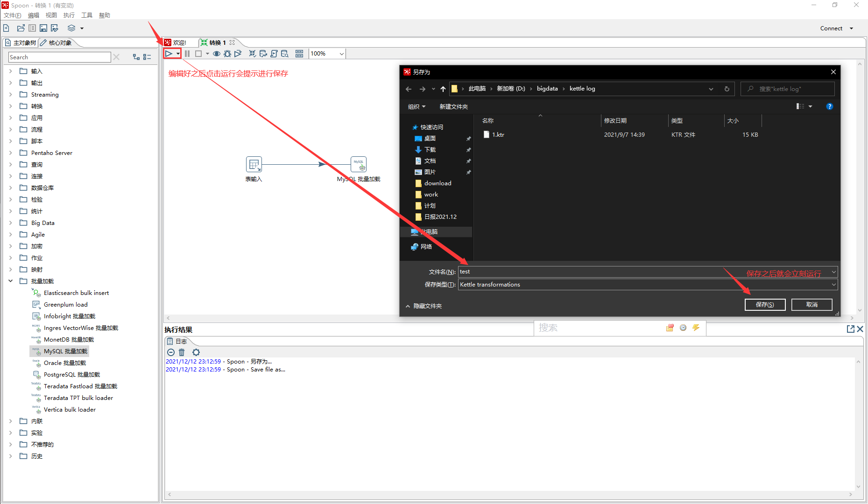This screenshot has height=504, width=868.
Task: Run impact analysis on database icon
Action: (x=263, y=54)
